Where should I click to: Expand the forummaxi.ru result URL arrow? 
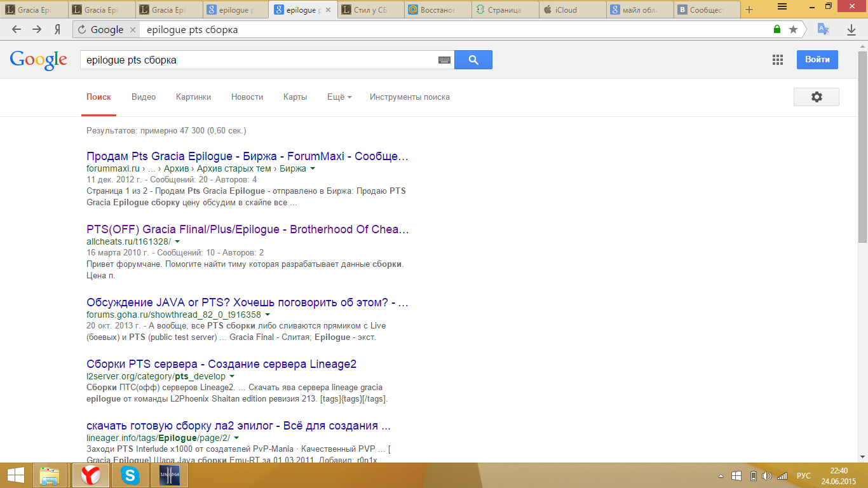pos(313,169)
